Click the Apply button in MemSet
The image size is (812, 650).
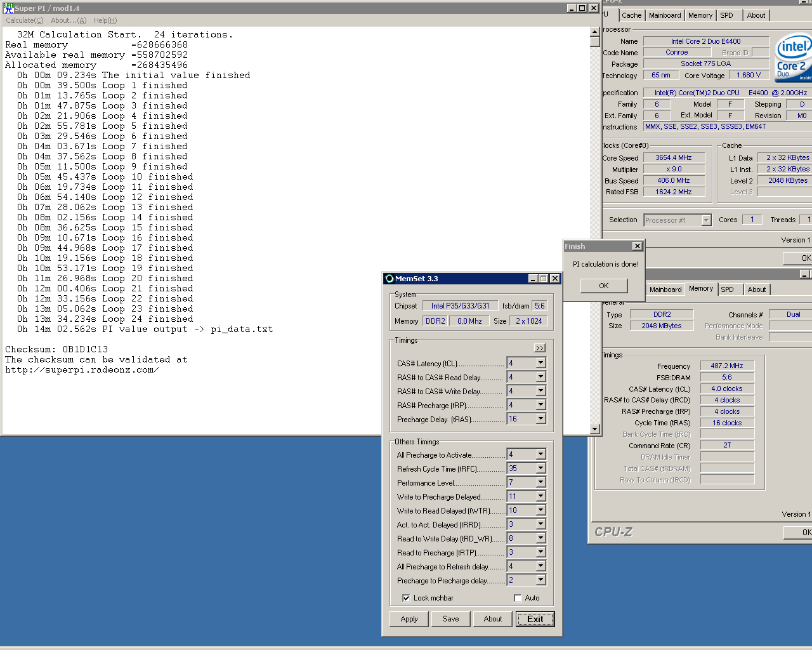pos(409,619)
